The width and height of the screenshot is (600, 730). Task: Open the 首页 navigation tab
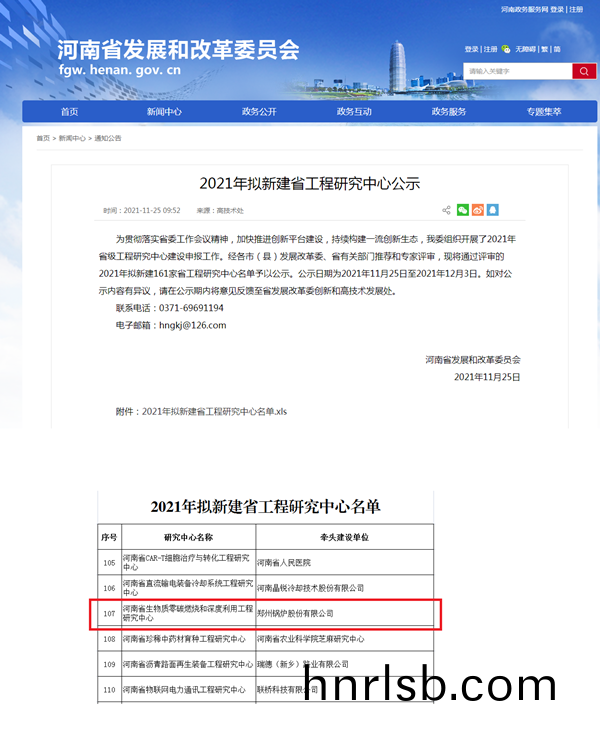tap(69, 112)
